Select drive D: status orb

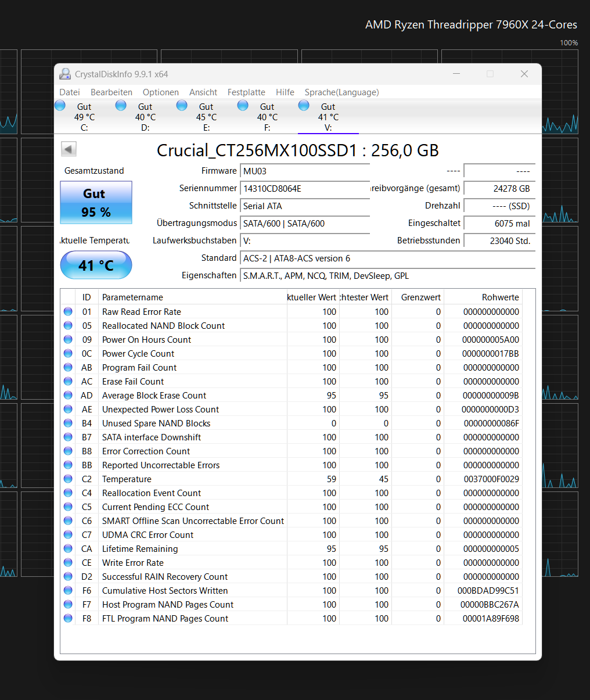coord(121,105)
